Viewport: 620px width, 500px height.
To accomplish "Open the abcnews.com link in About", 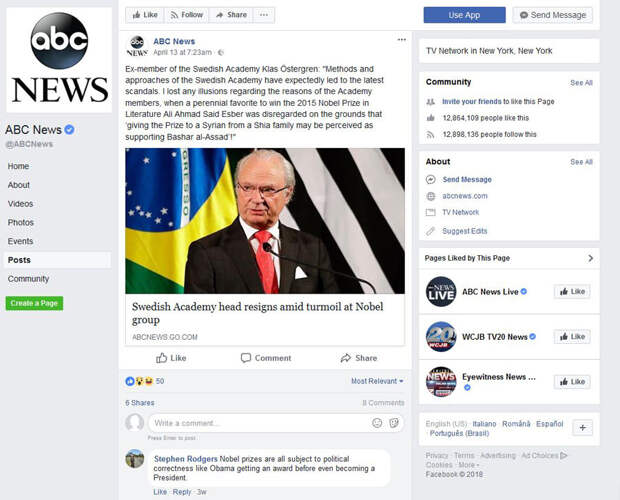I will tap(465, 196).
